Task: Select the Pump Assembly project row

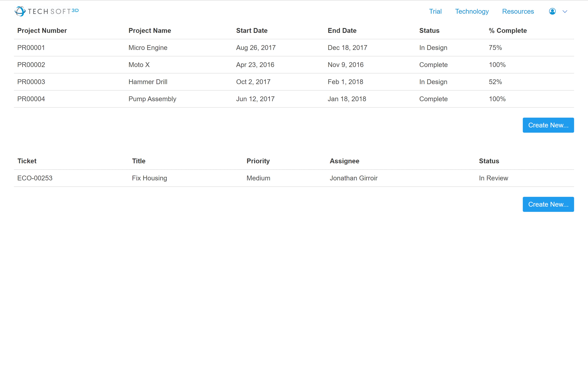Action: [152, 99]
